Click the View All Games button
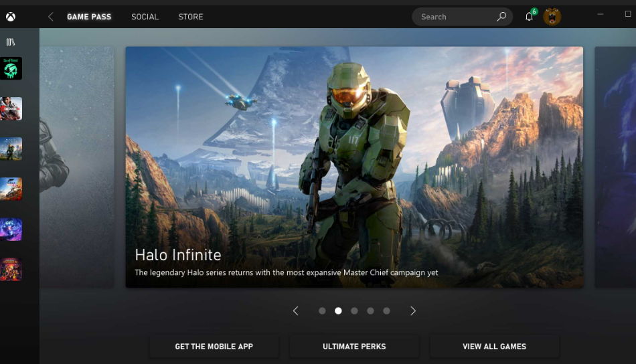The width and height of the screenshot is (636, 364). pos(495,347)
